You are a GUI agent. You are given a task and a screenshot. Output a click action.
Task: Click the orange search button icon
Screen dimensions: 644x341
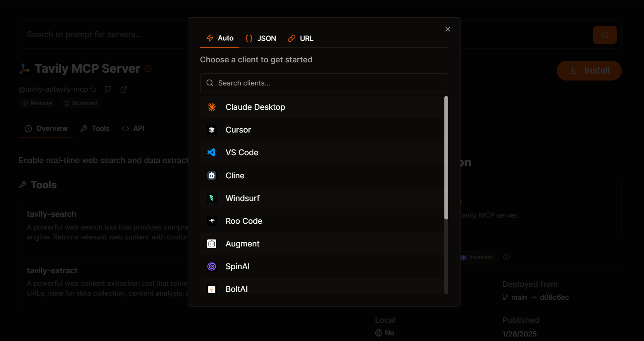(605, 35)
